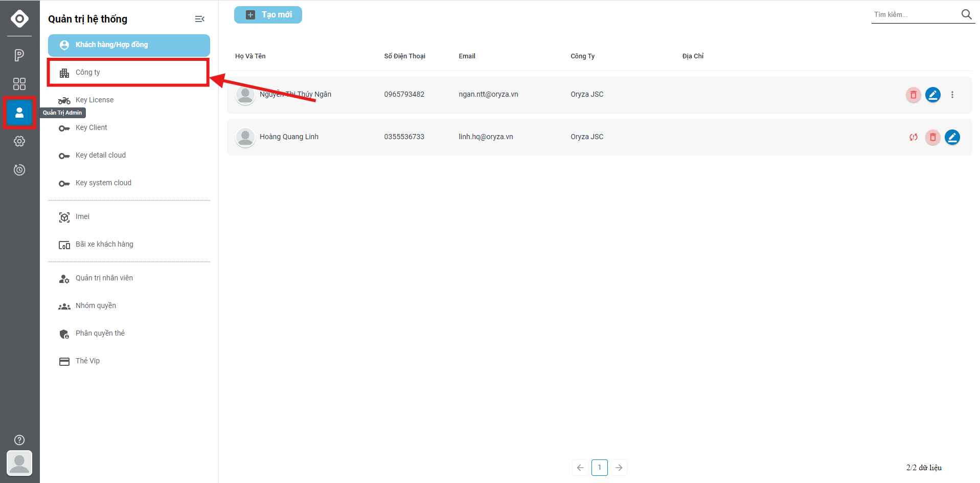Open the dashboard grid icon in the left rail

[19, 84]
